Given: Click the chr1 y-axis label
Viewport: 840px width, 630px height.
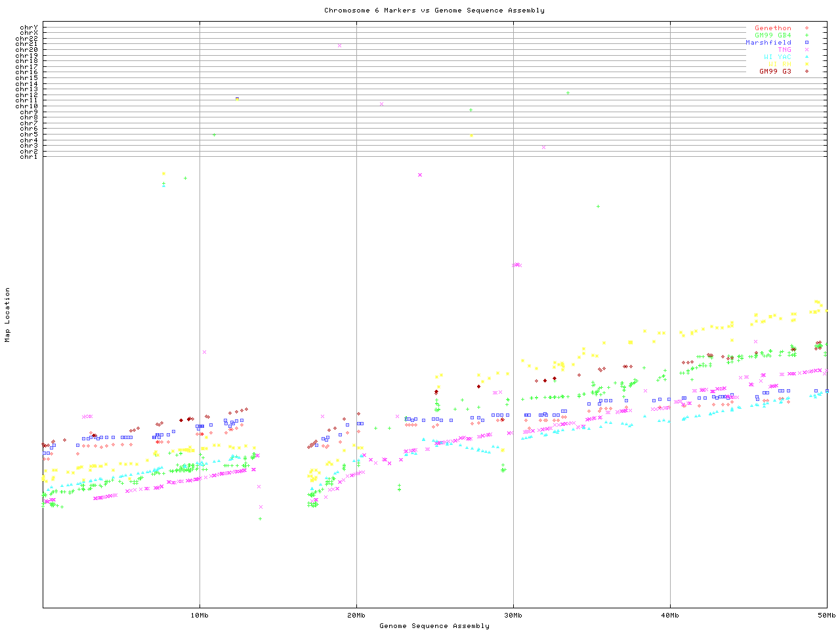Looking at the screenshot, I should pos(29,156).
